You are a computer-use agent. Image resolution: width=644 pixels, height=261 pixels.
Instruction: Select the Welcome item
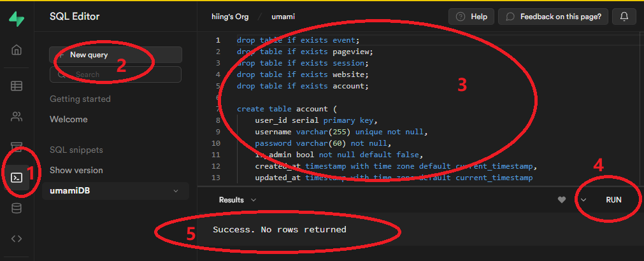click(69, 120)
